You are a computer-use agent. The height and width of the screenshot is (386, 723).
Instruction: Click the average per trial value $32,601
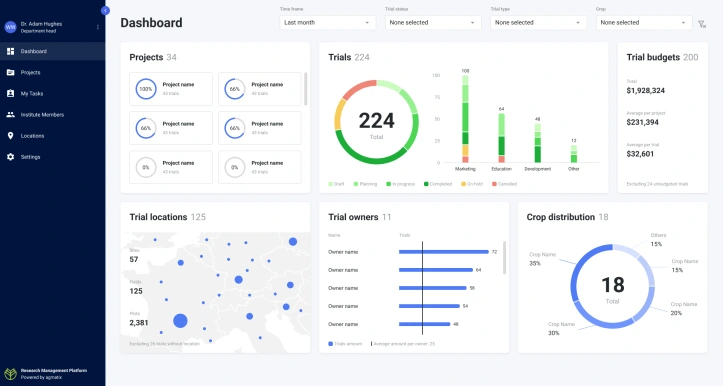640,154
